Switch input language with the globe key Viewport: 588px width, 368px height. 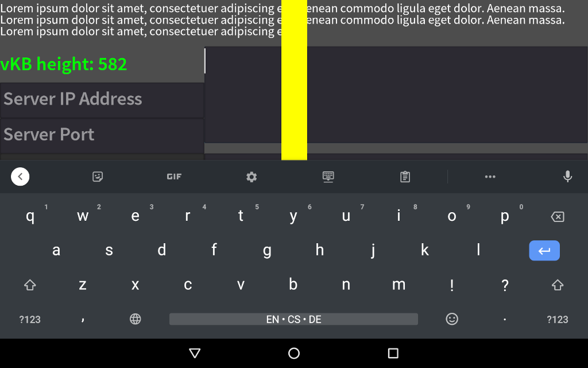135,319
